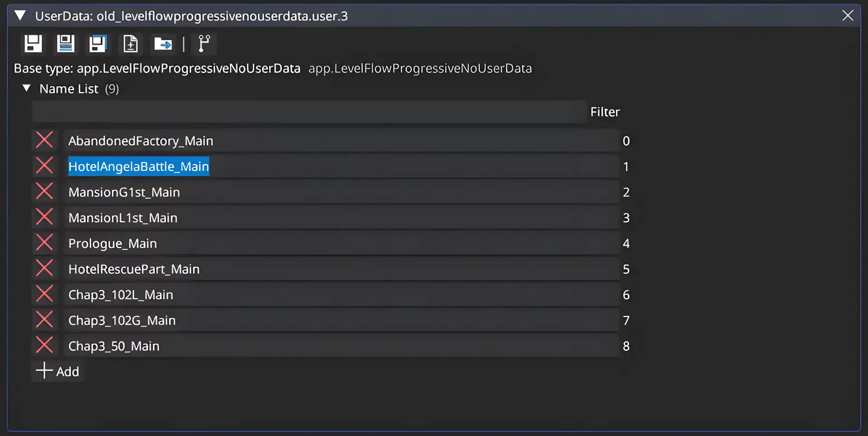Focus the Filter text field
Viewport: 868px width, 436px height.
point(309,112)
